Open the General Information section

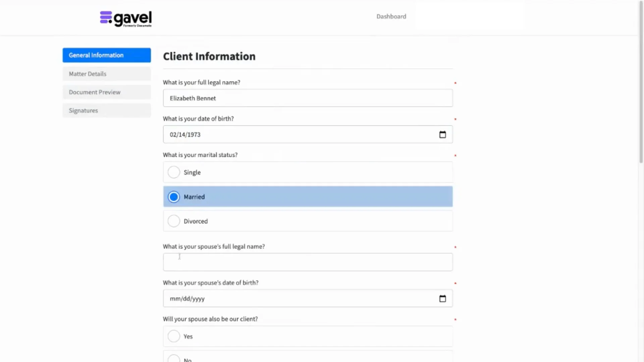click(106, 55)
